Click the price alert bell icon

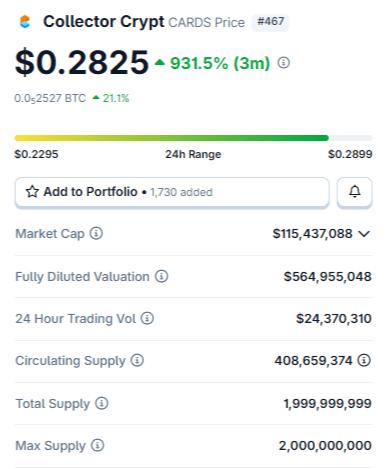pos(355,192)
